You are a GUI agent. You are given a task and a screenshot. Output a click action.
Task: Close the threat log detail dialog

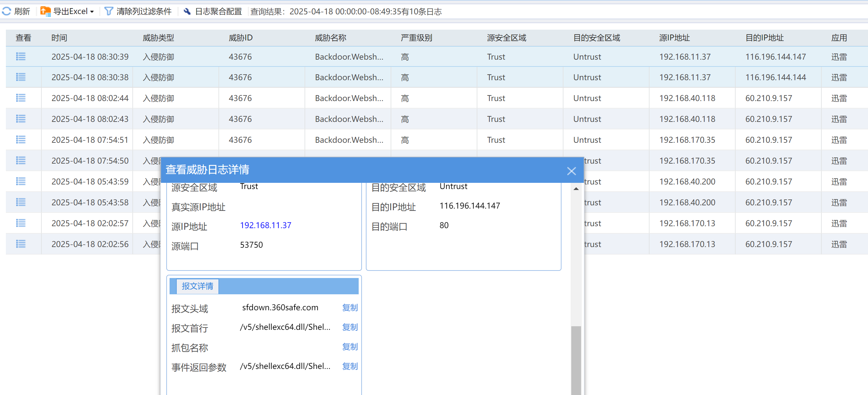[x=571, y=171]
